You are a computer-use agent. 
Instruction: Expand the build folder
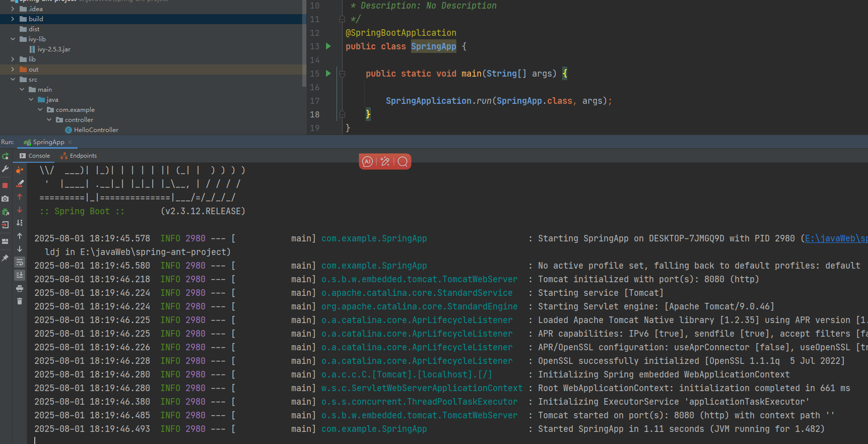click(13, 19)
